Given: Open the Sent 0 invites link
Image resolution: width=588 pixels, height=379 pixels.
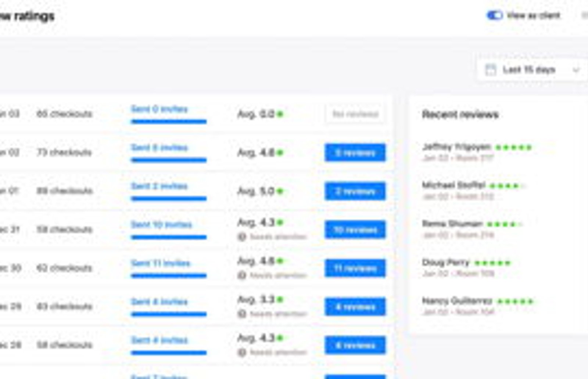Looking at the screenshot, I should point(159,109).
